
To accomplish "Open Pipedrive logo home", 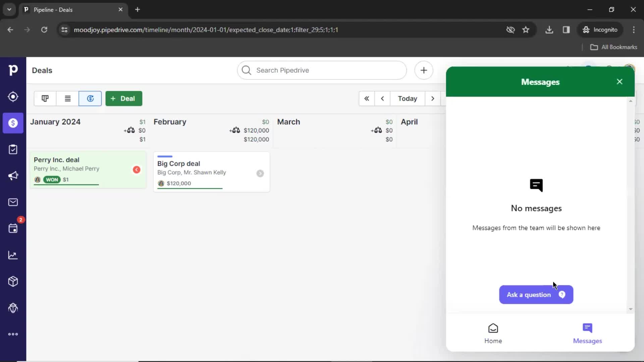I will click(x=13, y=70).
